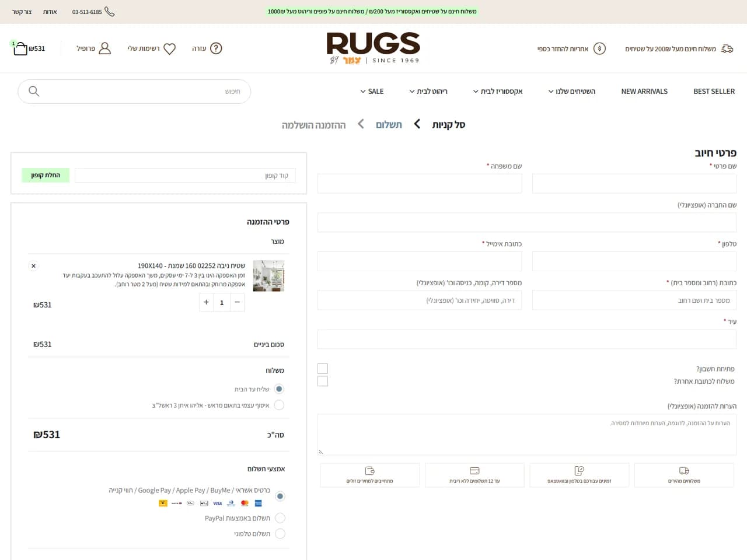Click the fast deliveries truck icon
The height and width of the screenshot is (560, 747).
pos(684,471)
